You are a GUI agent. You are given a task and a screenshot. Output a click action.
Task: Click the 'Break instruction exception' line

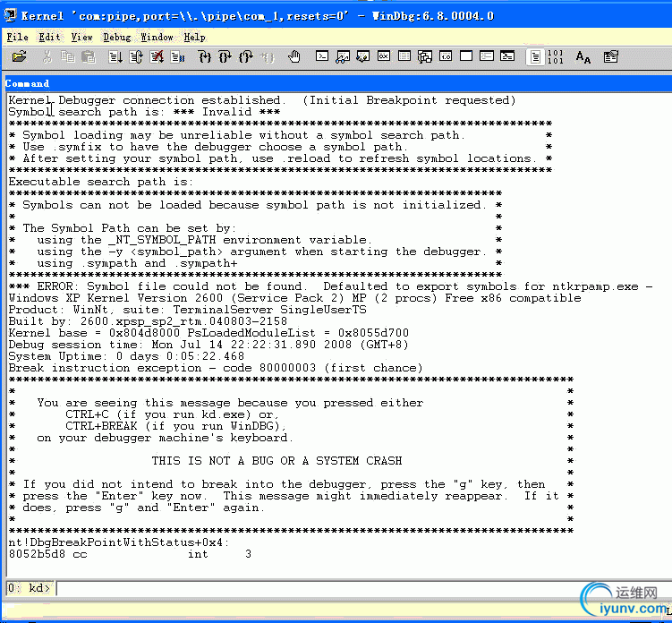click(x=216, y=368)
